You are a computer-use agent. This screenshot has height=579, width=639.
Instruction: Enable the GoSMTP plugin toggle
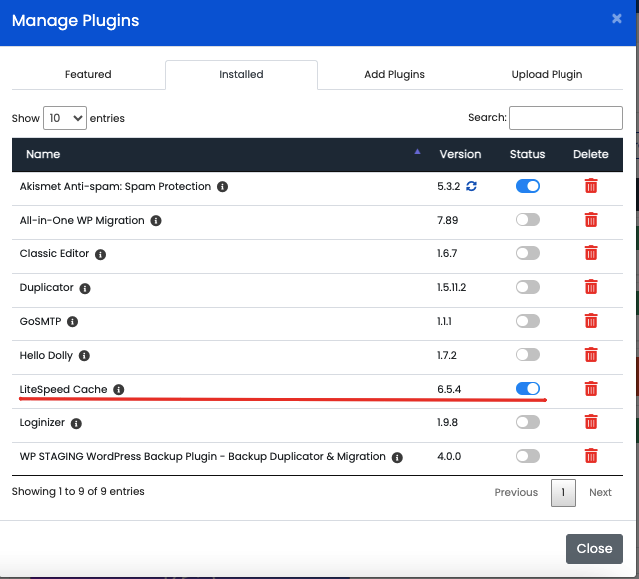click(528, 321)
